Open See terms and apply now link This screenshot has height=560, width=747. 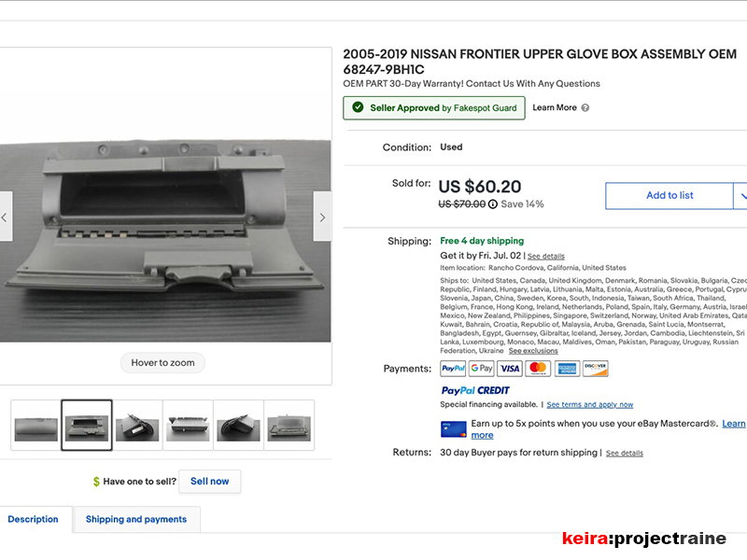click(590, 405)
